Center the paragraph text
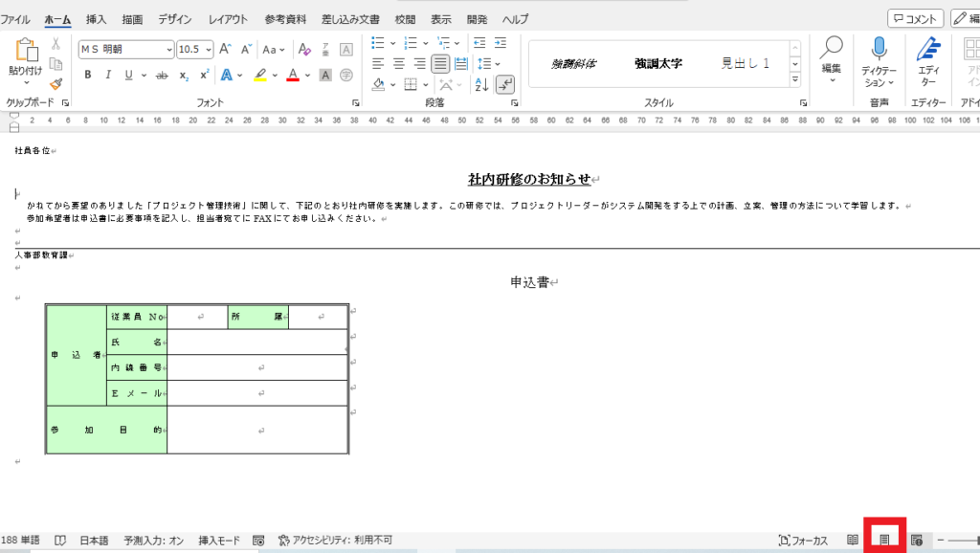The image size is (980, 553). click(x=399, y=63)
